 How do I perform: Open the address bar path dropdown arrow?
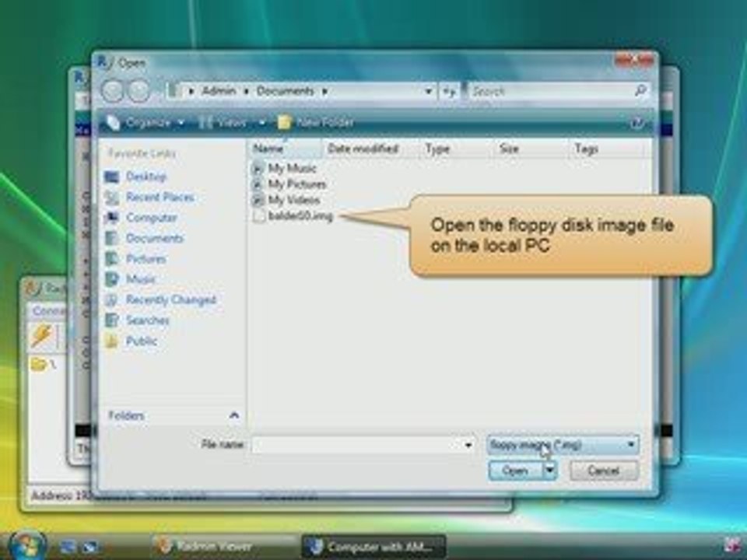[x=428, y=91]
